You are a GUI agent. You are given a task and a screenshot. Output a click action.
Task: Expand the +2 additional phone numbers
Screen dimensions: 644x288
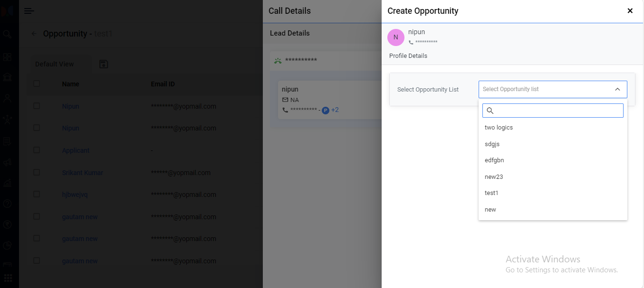335,110
